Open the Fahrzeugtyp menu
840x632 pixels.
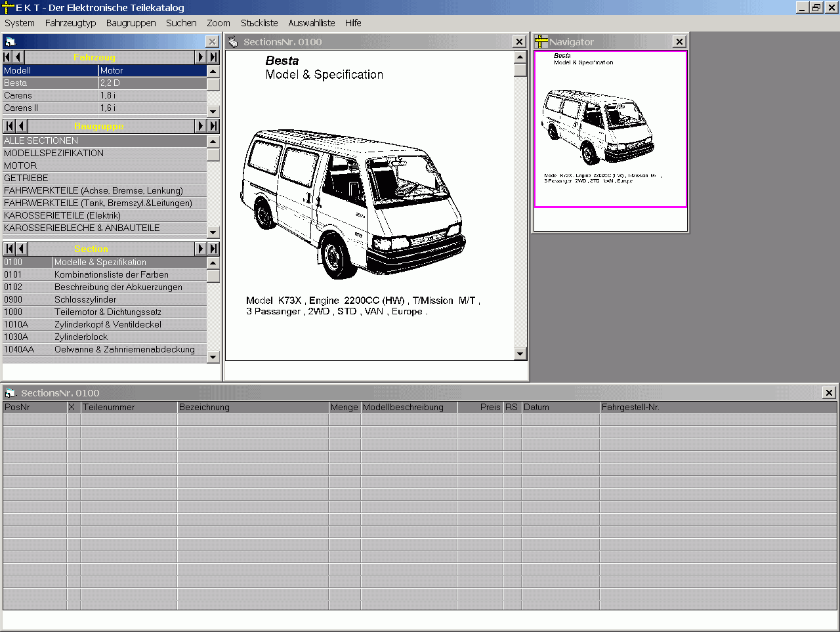tap(70, 23)
